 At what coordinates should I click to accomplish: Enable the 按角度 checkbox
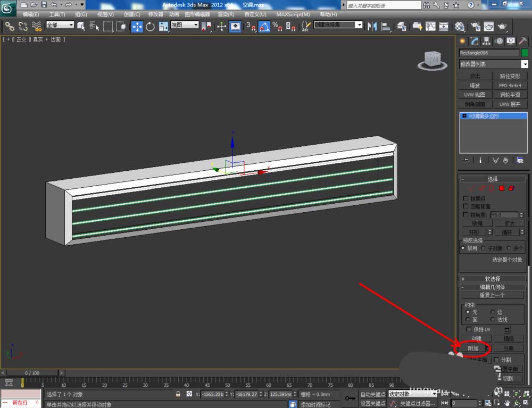pyautogui.click(x=465, y=215)
